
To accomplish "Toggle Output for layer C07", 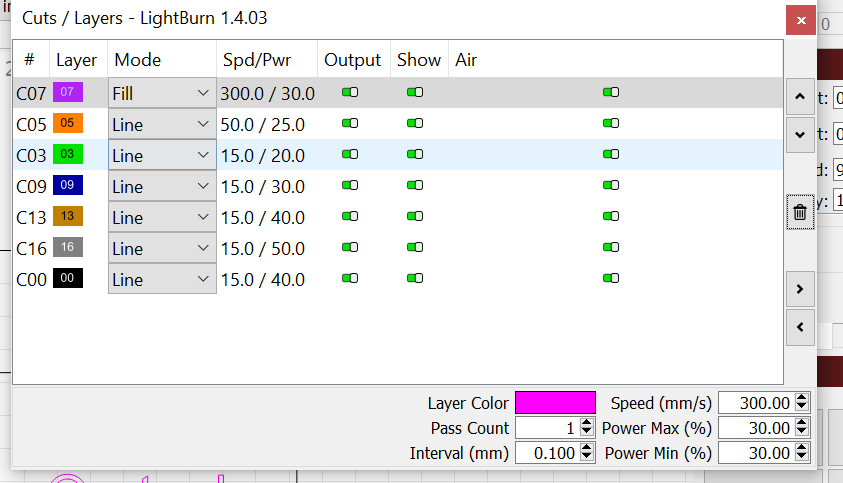I will (350, 93).
